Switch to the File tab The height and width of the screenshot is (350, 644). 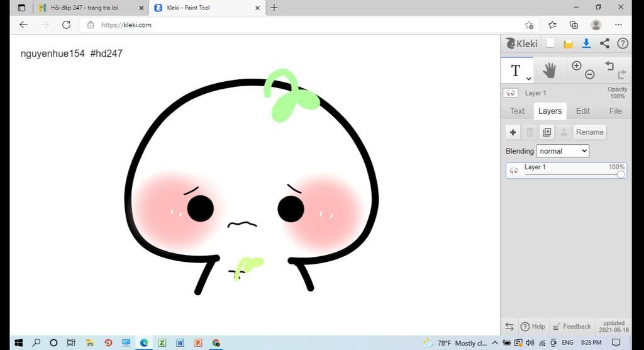tap(615, 111)
